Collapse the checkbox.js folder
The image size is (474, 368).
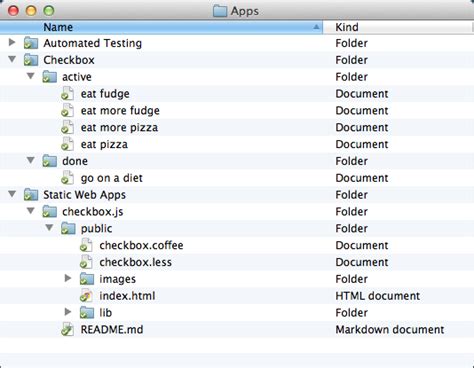31,211
